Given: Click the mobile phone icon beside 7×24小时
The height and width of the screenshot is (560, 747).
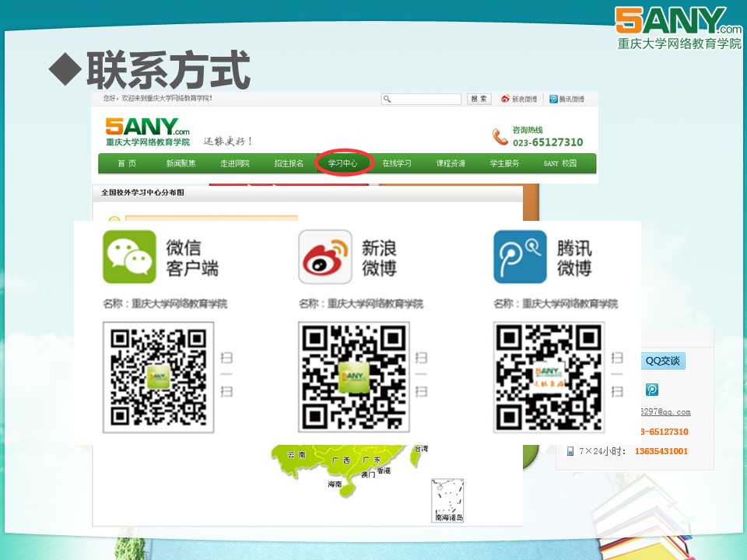Looking at the screenshot, I should point(570,451).
